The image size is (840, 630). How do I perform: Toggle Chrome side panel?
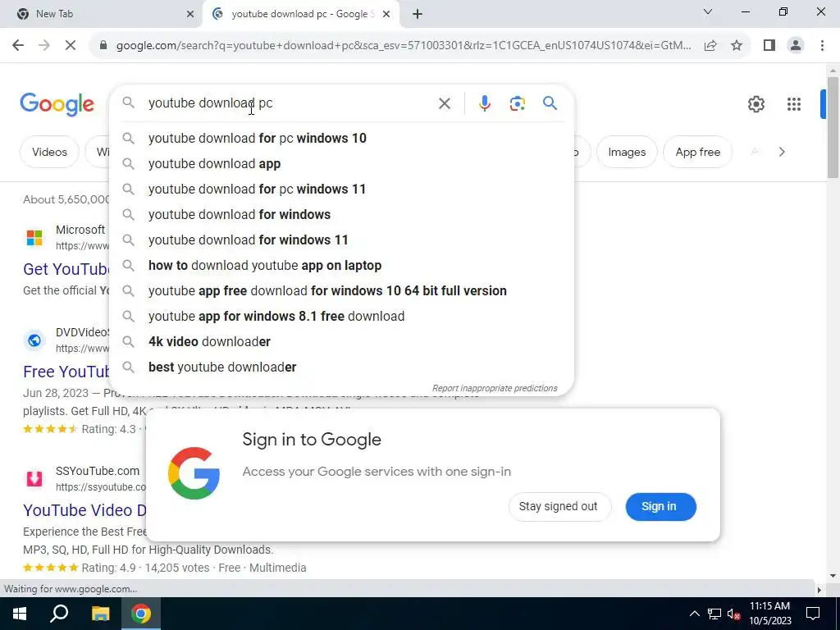click(769, 46)
